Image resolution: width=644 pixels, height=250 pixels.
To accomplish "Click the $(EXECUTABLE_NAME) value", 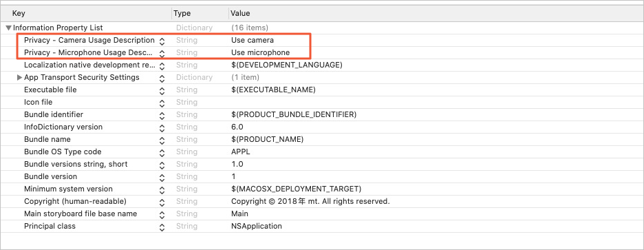I will tap(273, 90).
